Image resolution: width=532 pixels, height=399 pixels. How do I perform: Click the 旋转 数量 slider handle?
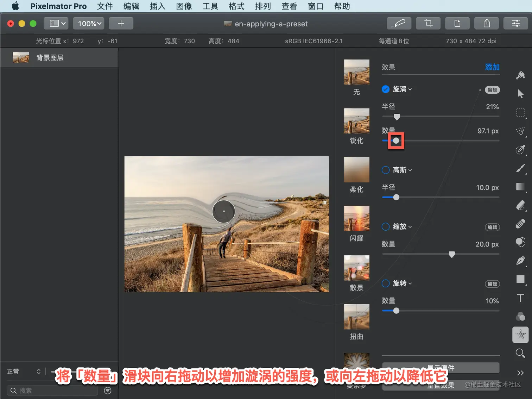[396, 311]
